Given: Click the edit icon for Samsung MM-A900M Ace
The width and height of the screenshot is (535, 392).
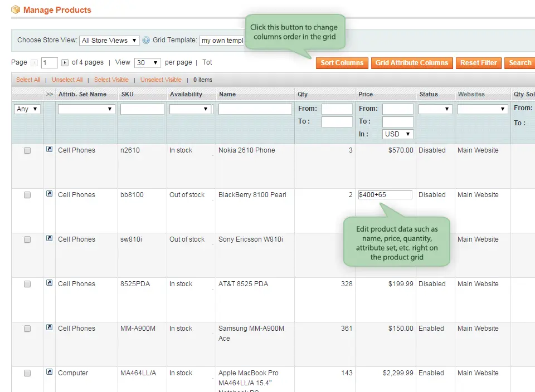Looking at the screenshot, I should [50, 328].
